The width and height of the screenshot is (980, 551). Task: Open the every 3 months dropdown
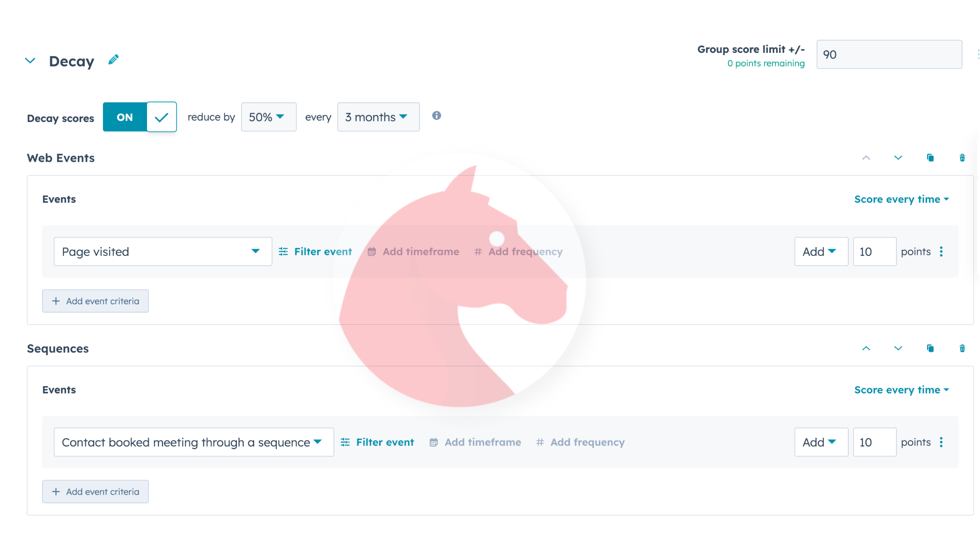pos(378,117)
